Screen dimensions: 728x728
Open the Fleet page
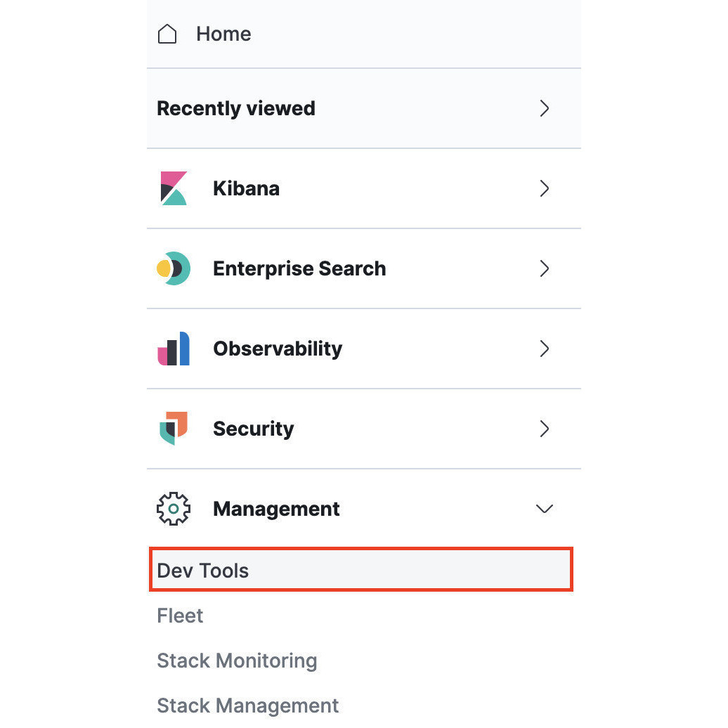tap(180, 616)
